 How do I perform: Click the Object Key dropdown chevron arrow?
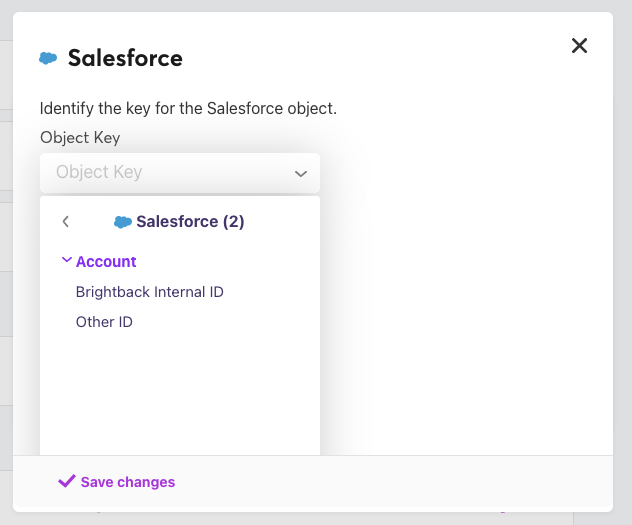301,174
